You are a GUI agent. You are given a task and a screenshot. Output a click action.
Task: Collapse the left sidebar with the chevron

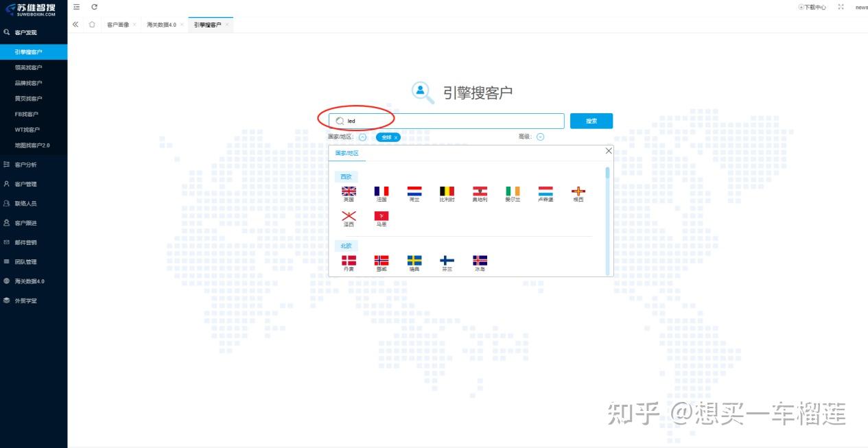pyautogui.click(x=75, y=23)
